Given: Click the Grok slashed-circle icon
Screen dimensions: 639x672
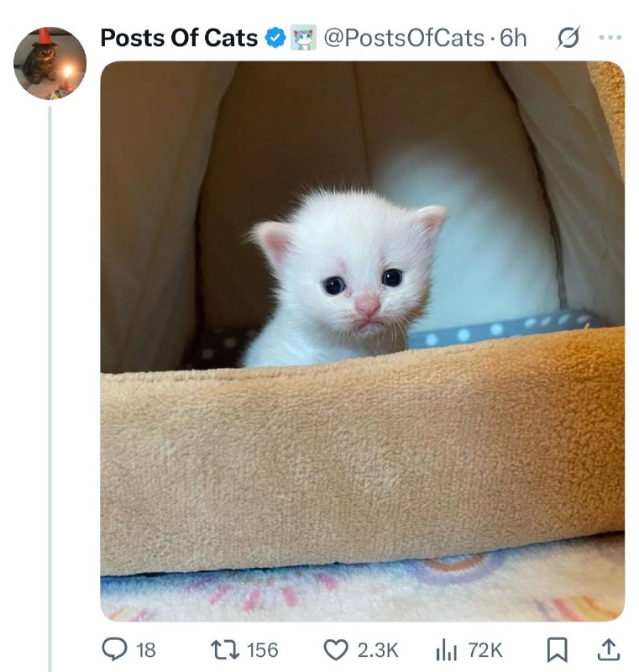Looking at the screenshot, I should tap(568, 38).
